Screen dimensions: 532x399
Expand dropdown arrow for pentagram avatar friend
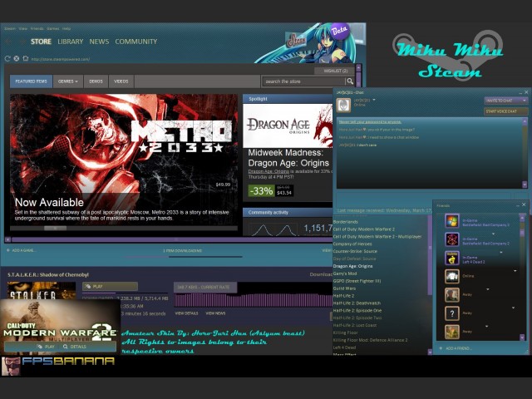pos(493,234)
